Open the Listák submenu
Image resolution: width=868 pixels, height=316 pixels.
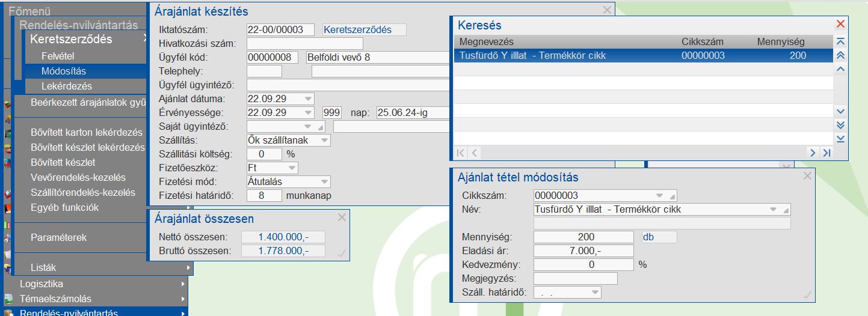[x=108, y=267]
